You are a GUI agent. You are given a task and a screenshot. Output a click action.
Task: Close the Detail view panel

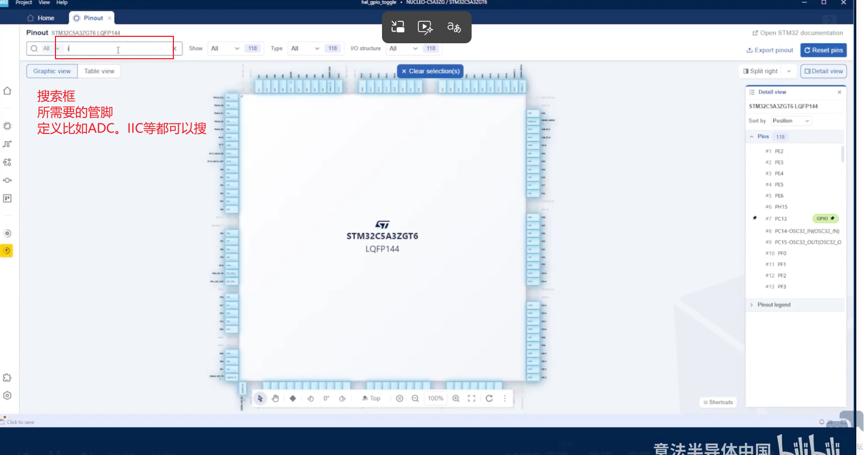pyautogui.click(x=839, y=92)
